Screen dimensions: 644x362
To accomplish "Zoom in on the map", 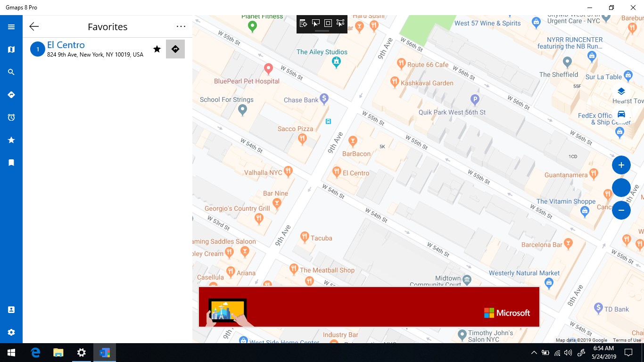I will (x=621, y=165).
